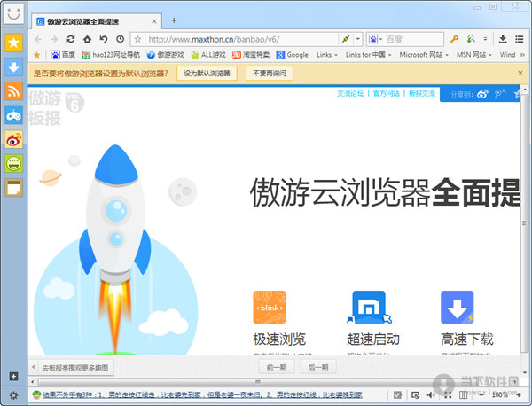Open the 官方网站 link
The height and width of the screenshot is (406, 532).
[386, 94]
